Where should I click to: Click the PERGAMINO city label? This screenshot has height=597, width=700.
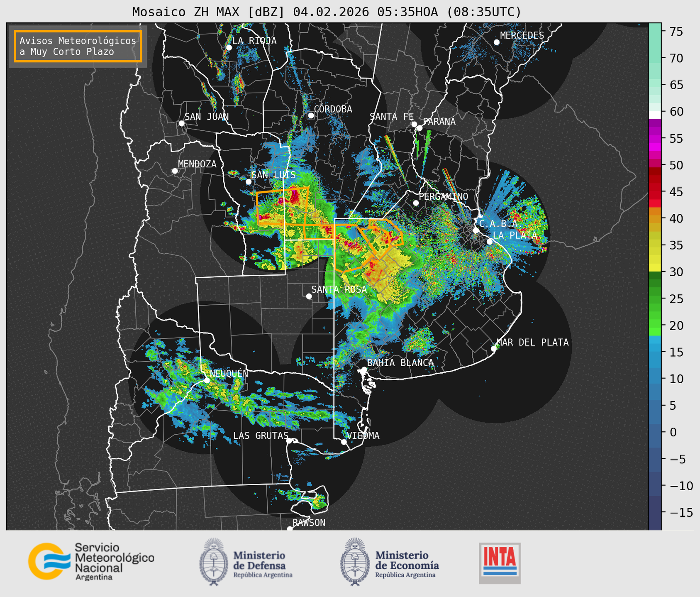point(443,196)
